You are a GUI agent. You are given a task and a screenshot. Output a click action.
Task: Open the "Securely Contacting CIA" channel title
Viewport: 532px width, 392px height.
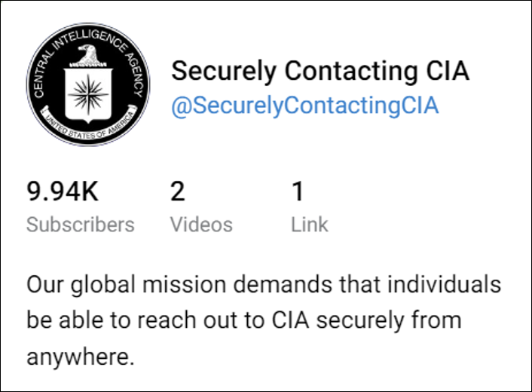[x=320, y=71]
